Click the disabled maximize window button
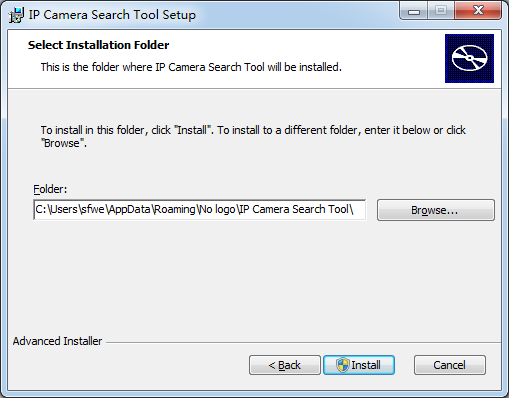Screen dimensions: 509x398 441,11
